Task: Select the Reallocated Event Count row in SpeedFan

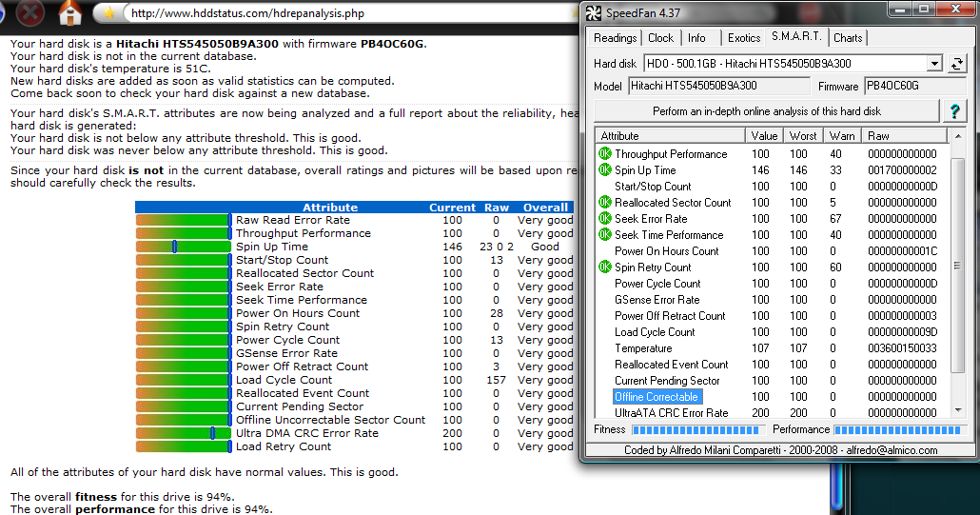Action: pos(774,365)
